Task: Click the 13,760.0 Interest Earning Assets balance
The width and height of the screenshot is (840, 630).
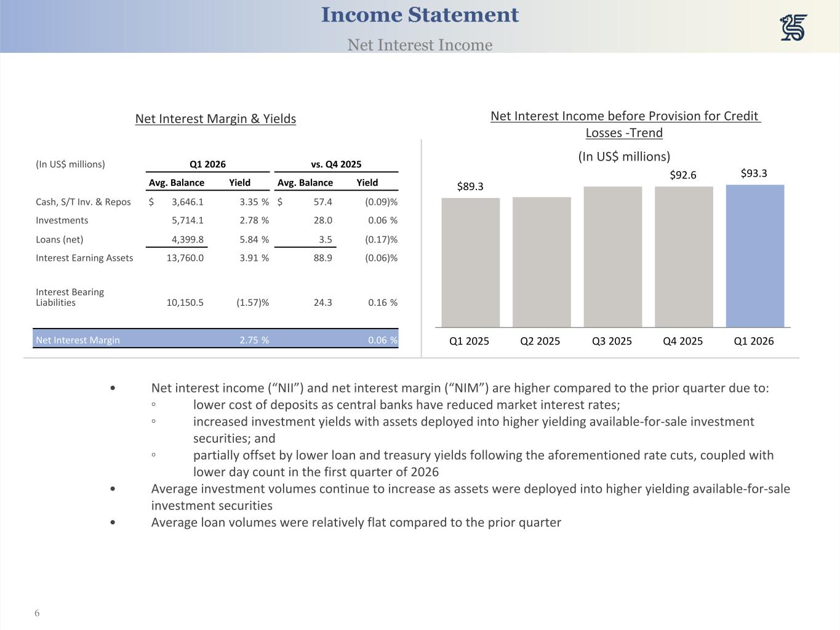Action: (x=185, y=258)
